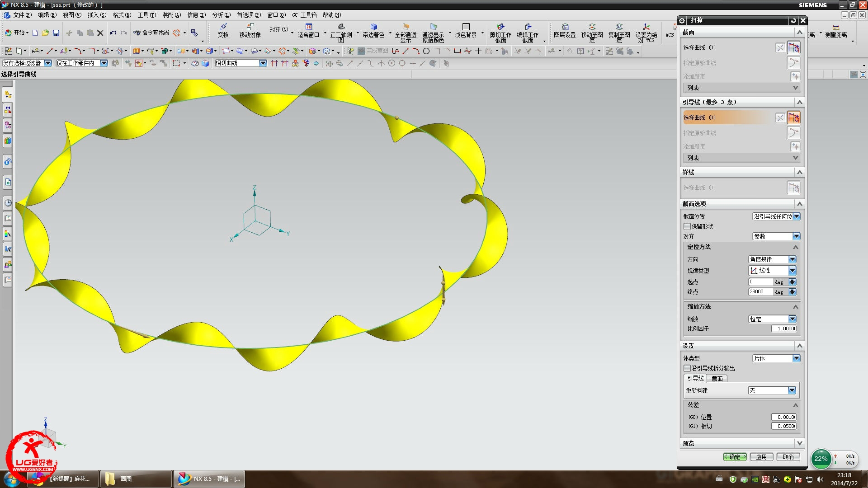
Task: Select the 移动对象 move object tool
Action: pos(250,31)
